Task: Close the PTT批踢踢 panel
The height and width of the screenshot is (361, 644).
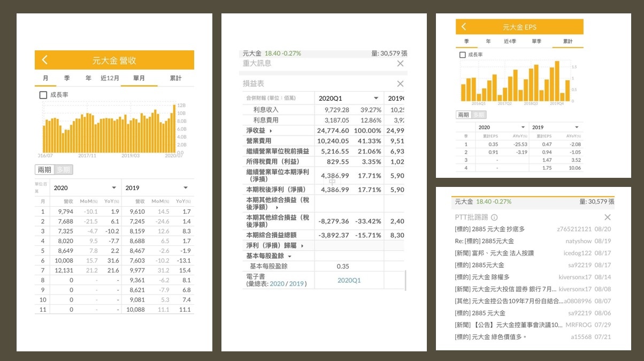Action: 608,217
